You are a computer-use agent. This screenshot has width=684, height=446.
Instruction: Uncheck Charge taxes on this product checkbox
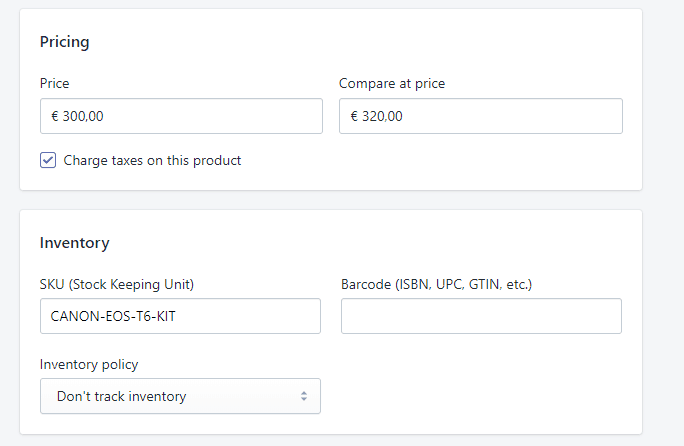tap(48, 160)
